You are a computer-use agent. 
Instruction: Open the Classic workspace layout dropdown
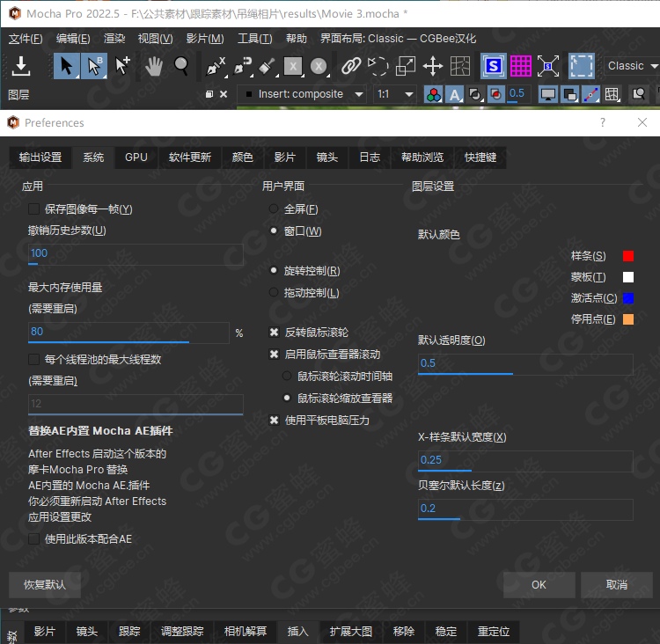(631, 66)
